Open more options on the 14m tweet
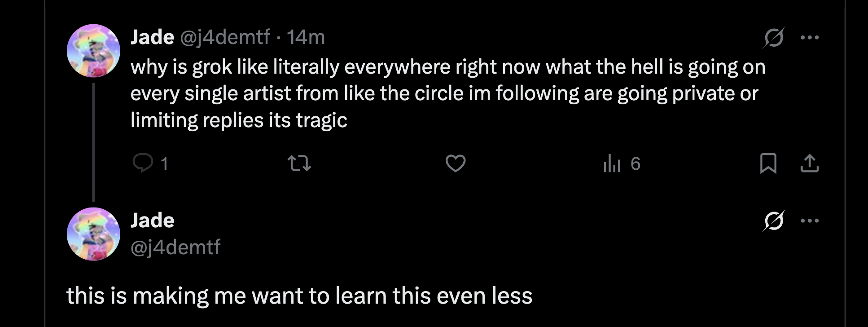 810,37
